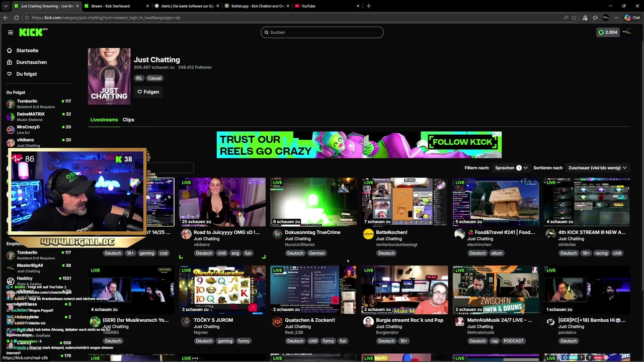The width and height of the screenshot is (644, 362).
Task: Open a new browser tab with plus
Action: pyautogui.click(x=368, y=6)
